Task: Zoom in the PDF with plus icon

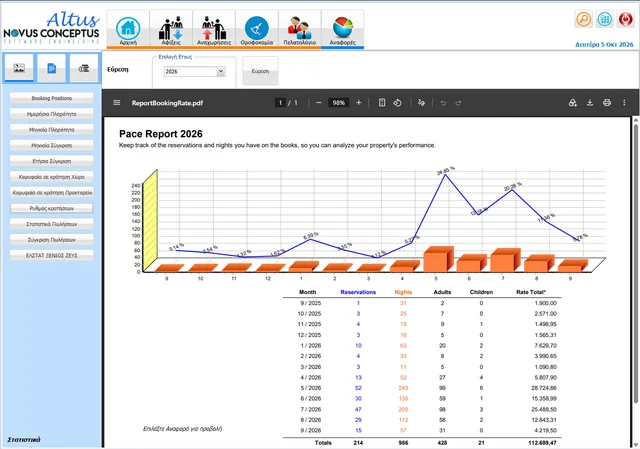Action: coord(358,103)
